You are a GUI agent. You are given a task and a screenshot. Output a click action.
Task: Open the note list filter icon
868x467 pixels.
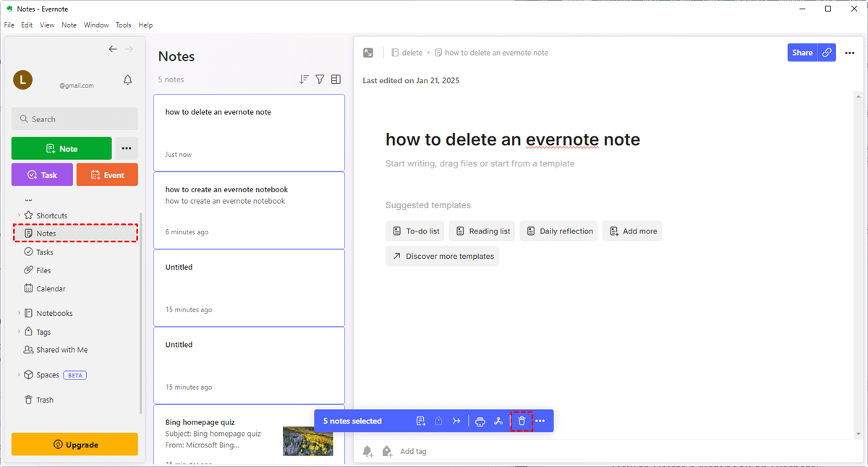tap(320, 80)
